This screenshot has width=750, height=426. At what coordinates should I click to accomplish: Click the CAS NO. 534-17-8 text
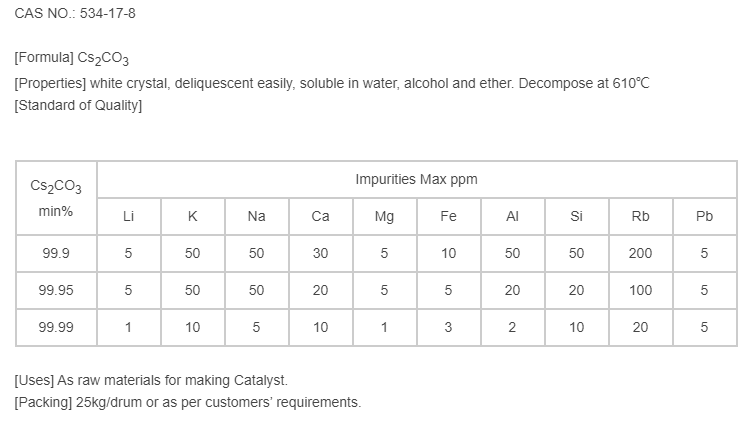[68, 15]
